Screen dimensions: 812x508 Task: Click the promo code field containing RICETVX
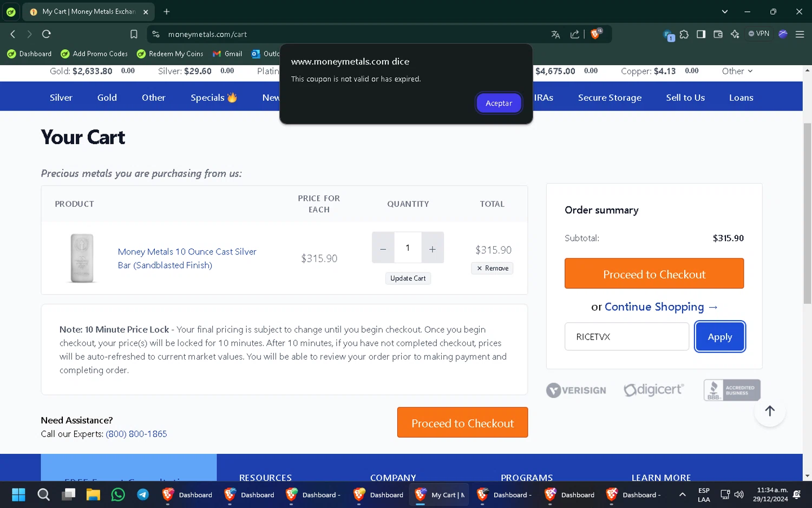(x=626, y=337)
